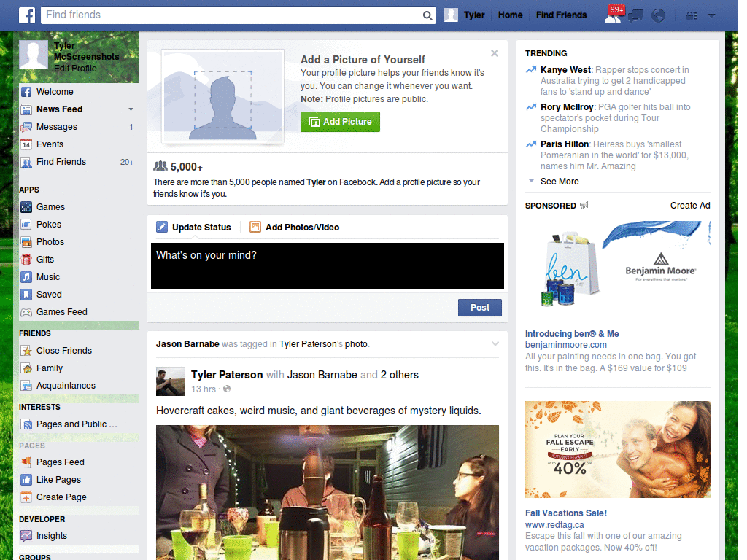Open Events calendar icon
Viewport: 747px width, 560px height.
click(26, 144)
